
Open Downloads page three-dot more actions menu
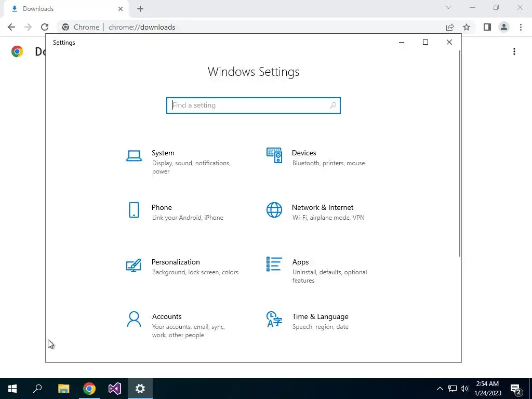tap(514, 51)
